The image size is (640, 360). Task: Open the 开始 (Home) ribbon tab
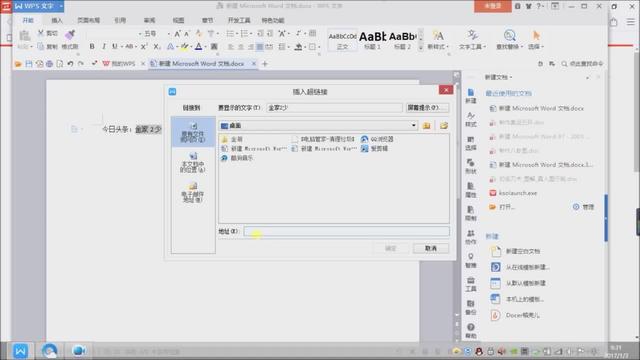point(28,20)
